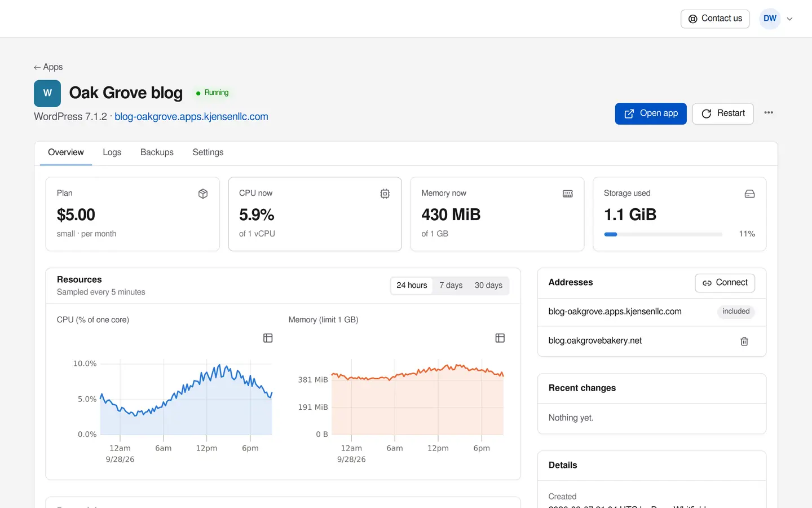Click the CPU usage line chart
812x508 pixels.
[186, 400]
